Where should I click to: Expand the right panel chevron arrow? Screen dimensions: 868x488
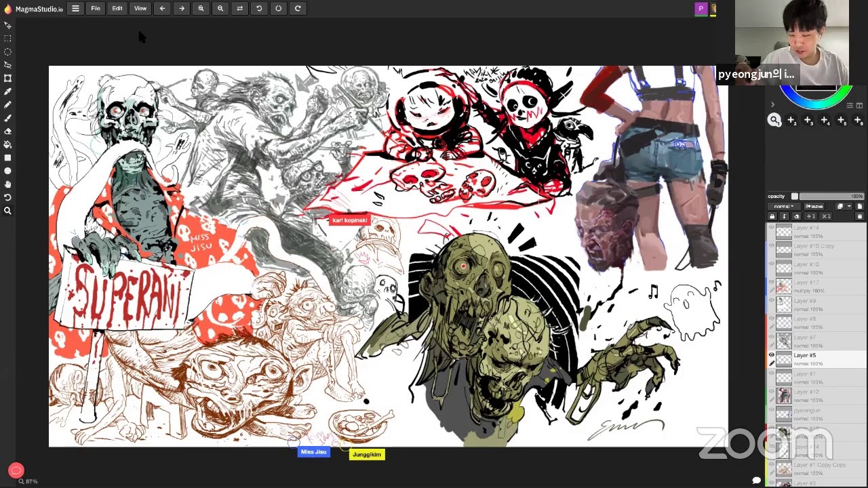[x=772, y=105]
